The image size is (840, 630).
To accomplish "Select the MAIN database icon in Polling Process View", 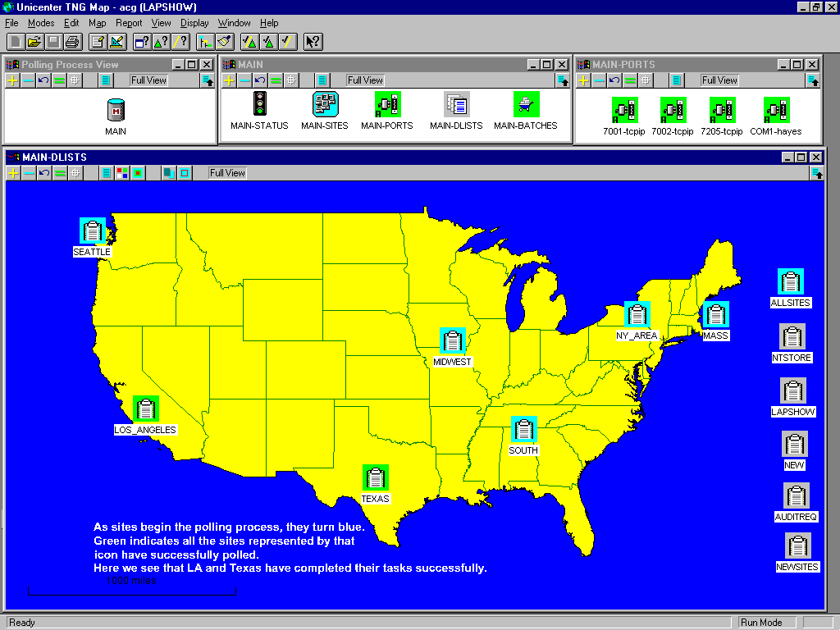I will point(116,110).
